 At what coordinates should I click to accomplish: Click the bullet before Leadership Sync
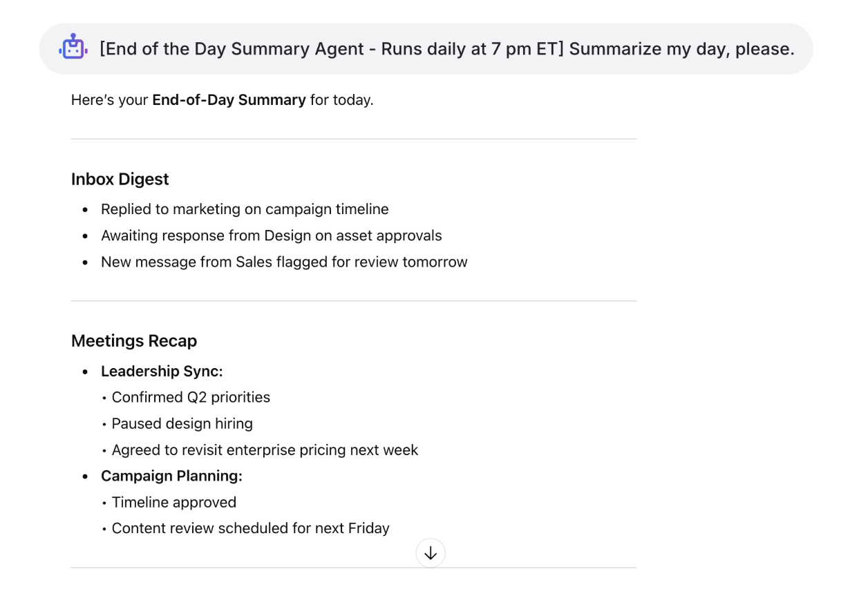86,372
